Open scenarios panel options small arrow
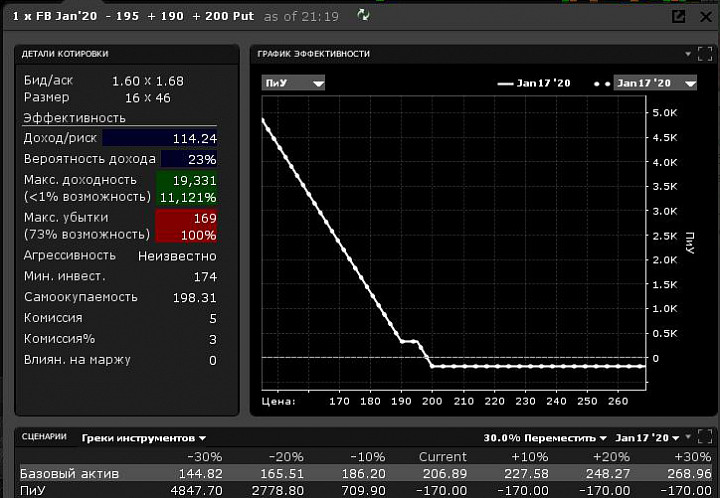Image resolution: width=720 pixels, height=498 pixels. 688,436
